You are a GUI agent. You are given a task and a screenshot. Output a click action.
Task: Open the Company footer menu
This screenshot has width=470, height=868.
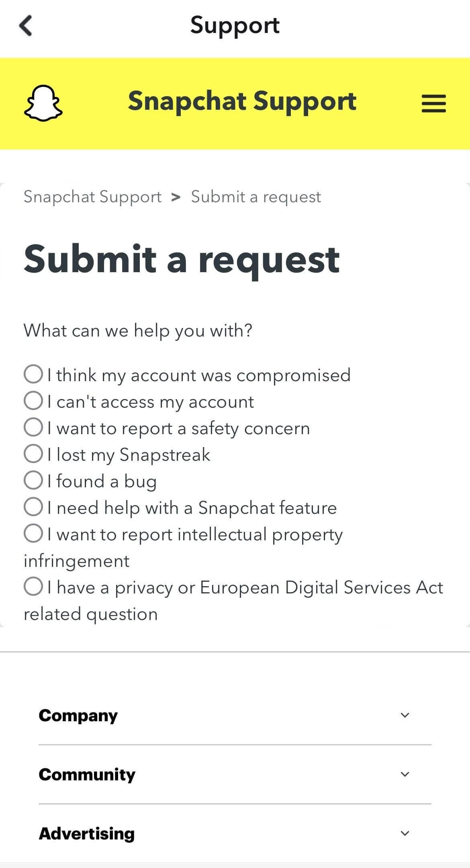tap(78, 715)
